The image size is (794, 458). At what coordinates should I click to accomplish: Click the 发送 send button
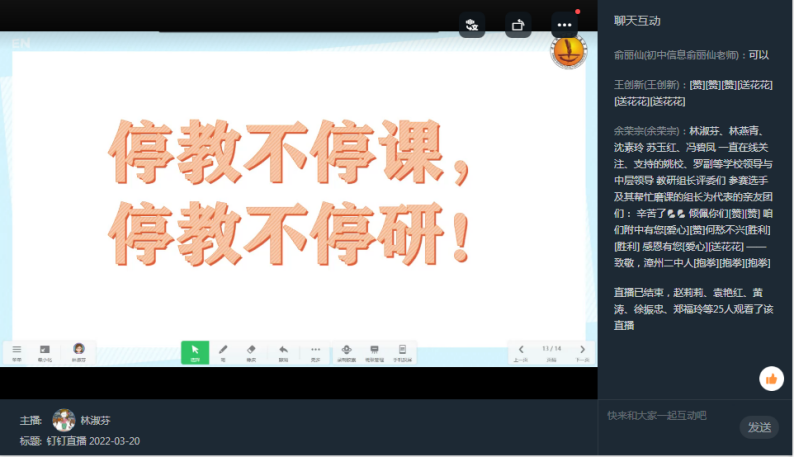pos(759,427)
